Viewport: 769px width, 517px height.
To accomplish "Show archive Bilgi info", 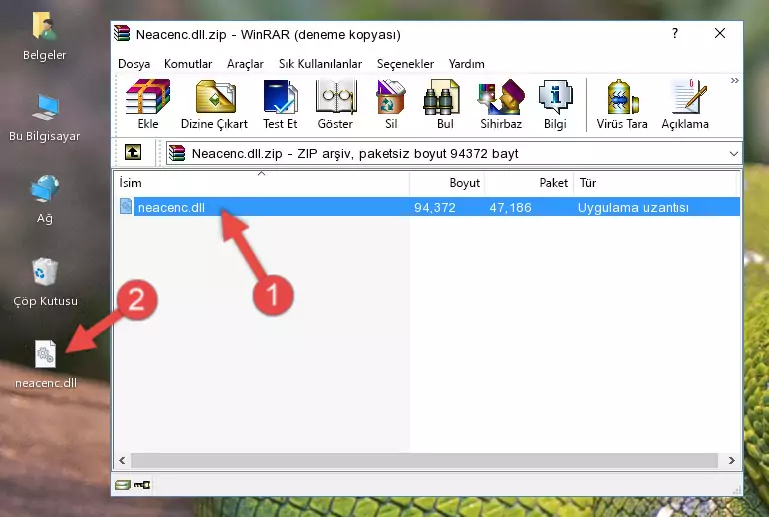I will [555, 104].
